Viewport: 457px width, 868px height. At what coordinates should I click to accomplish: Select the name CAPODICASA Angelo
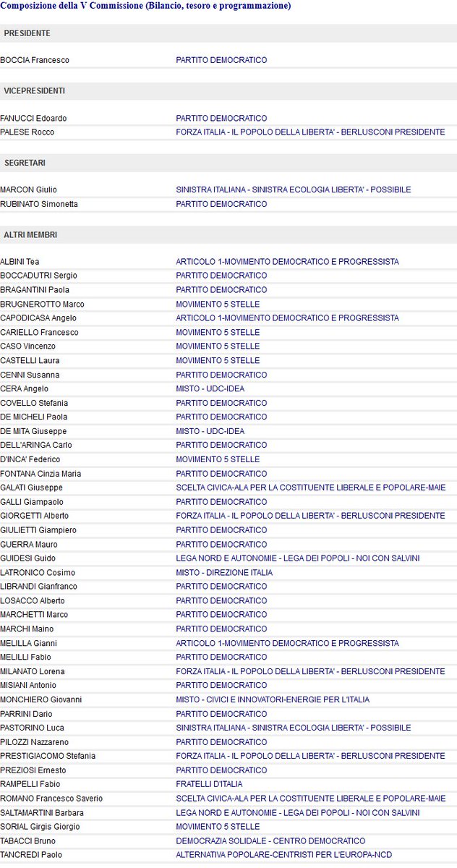click(38, 318)
